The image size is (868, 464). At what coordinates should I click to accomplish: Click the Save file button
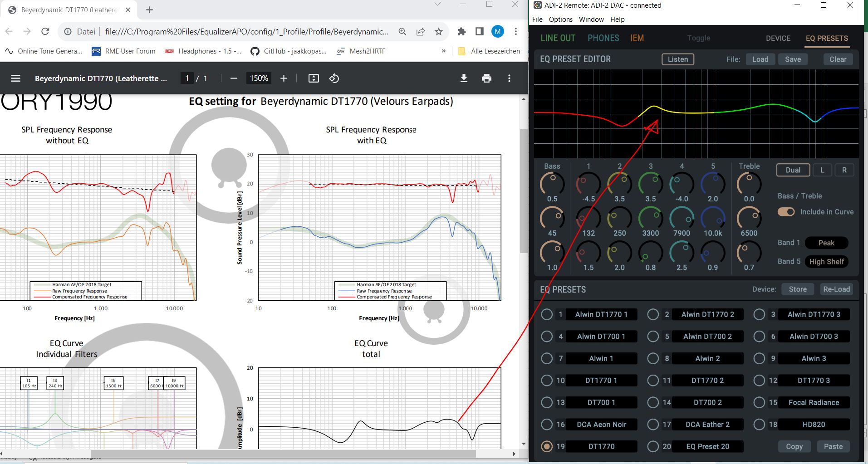pos(793,59)
